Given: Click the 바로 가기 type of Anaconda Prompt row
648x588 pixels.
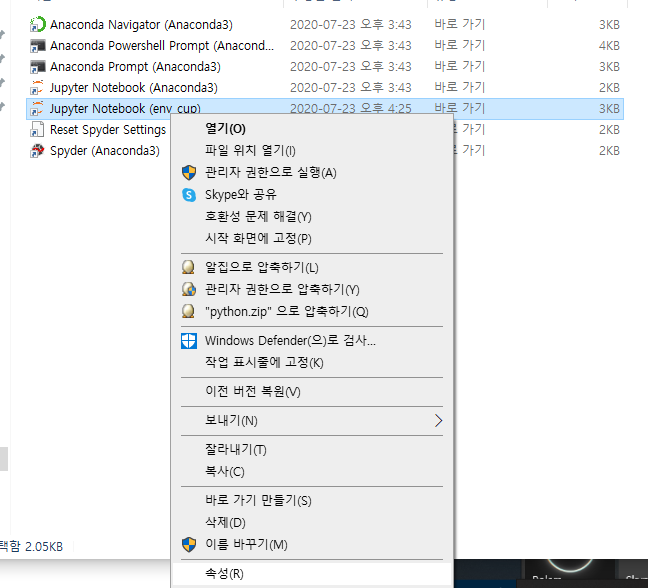Looking at the screenshot, I should click(x=460, y=66).
